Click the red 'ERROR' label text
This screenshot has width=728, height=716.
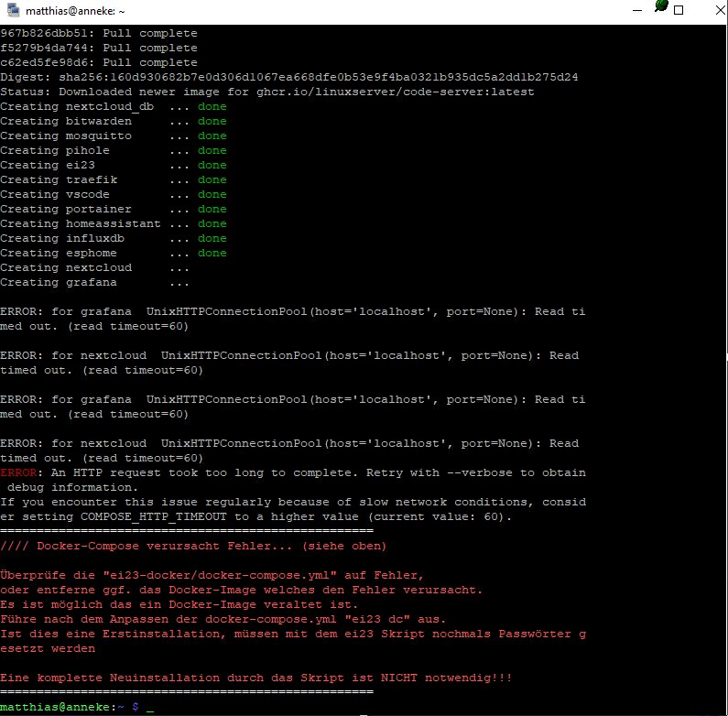pos(18,472)
